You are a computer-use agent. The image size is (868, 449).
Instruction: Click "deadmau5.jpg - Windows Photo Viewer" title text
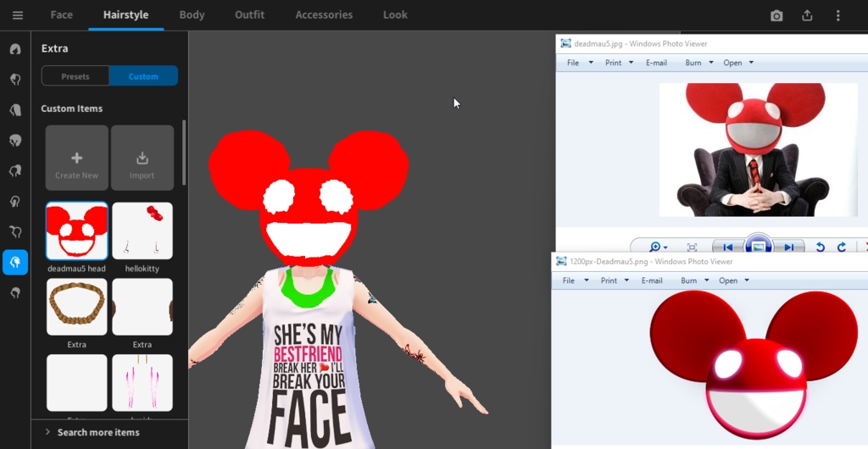point(641,44)
